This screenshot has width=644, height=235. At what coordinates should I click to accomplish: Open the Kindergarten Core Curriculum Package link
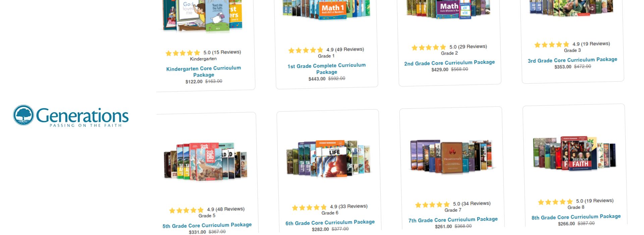tap(204, 71)
